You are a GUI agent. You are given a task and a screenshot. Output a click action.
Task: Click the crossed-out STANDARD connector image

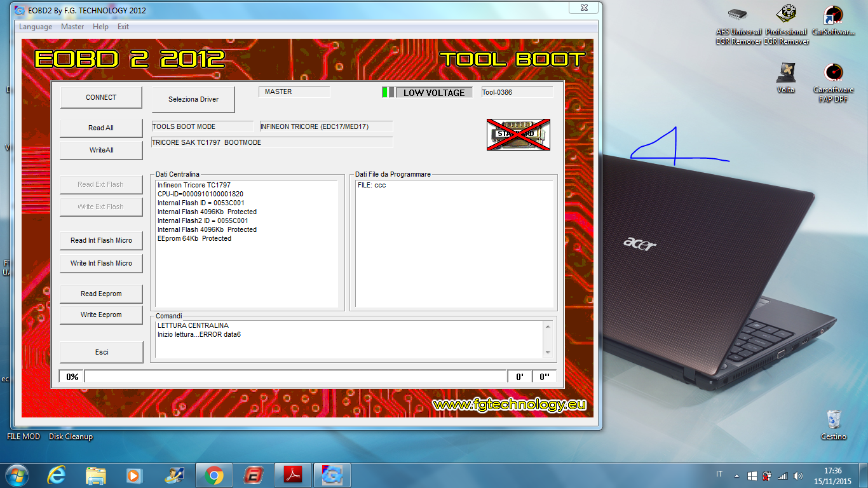click(518, 135)
